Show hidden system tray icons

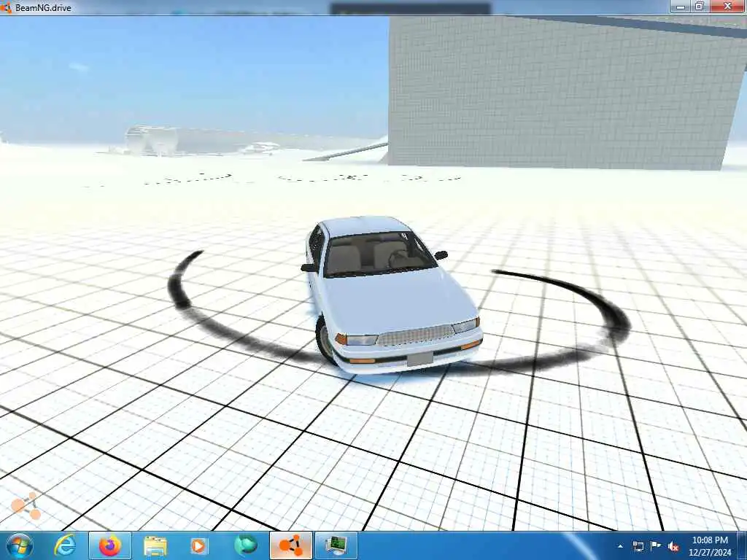point(620,547)
